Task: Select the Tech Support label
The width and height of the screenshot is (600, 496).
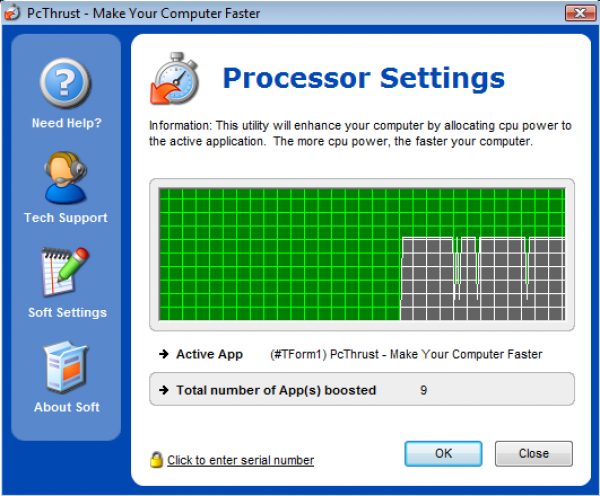Action: tap(66, 218)
